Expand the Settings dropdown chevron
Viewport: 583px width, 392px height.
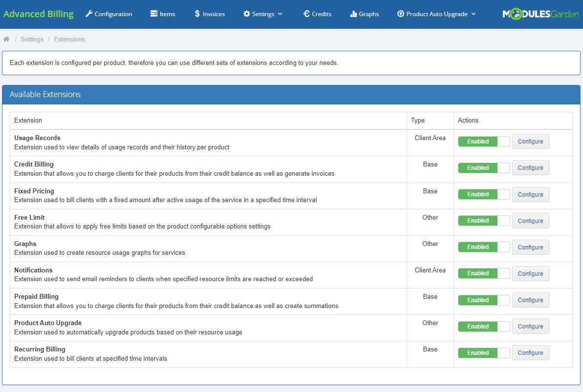pyautogui.click(x=280, y=14)
